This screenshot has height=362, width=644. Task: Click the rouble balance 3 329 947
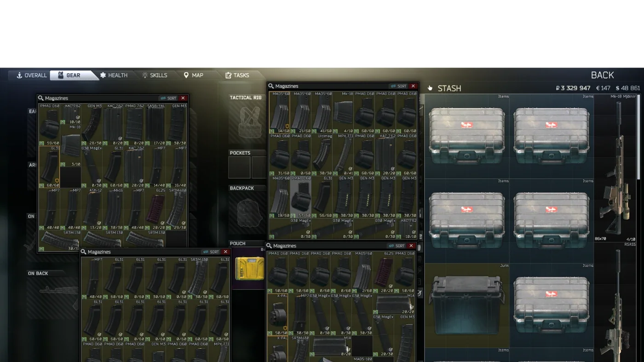point(573,88)
